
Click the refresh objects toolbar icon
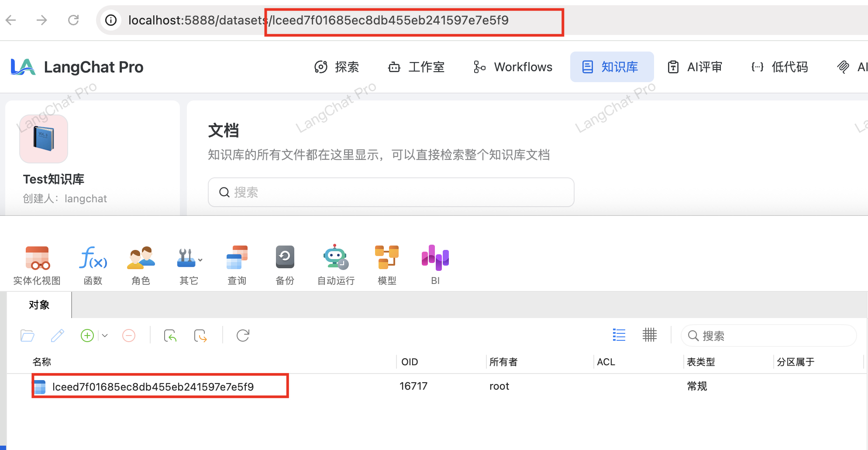[x=243, y=336]
